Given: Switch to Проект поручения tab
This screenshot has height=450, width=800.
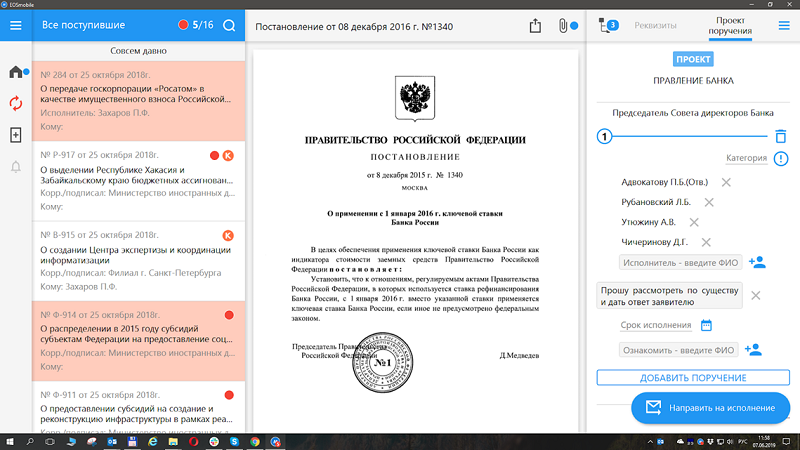Looking at the screenshot, I should point(730,26).
